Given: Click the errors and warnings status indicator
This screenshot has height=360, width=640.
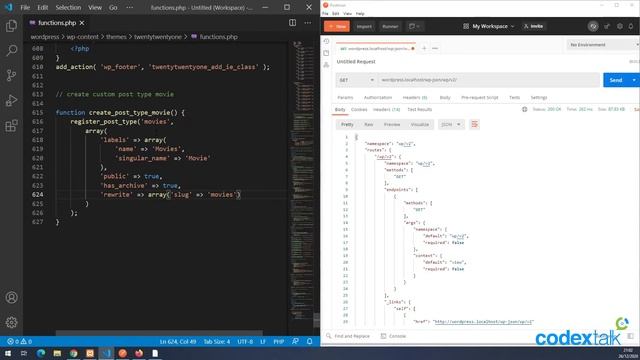Looking at the screenshot, I should (20, 341).
